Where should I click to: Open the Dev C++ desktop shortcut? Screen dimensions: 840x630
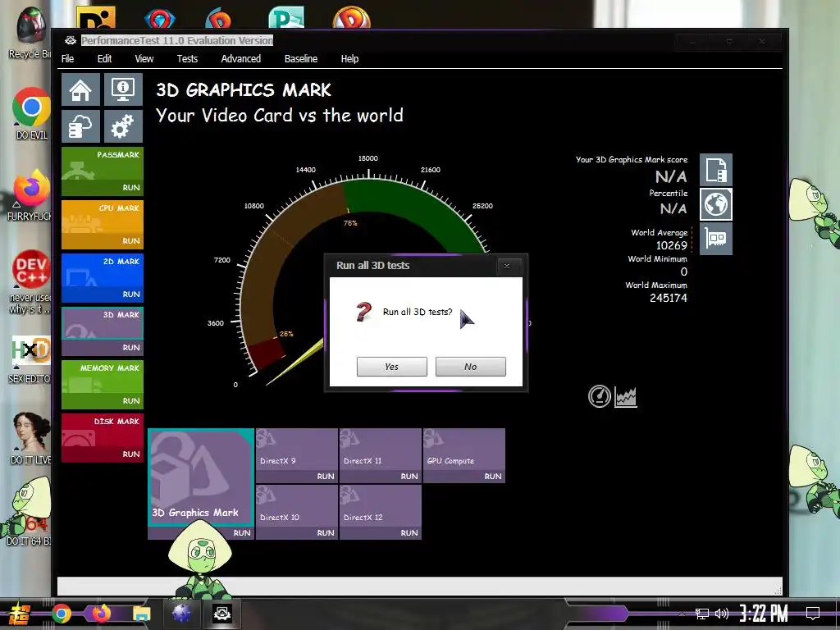pos(30,281)
